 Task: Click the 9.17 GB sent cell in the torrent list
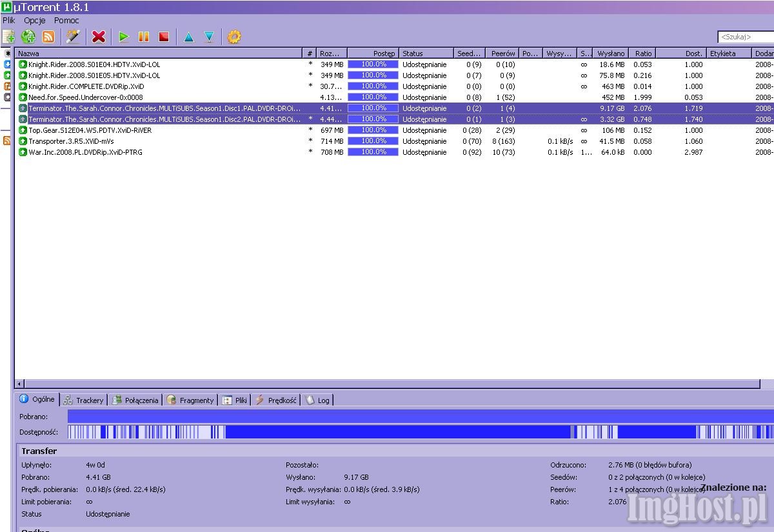(613, 108)
